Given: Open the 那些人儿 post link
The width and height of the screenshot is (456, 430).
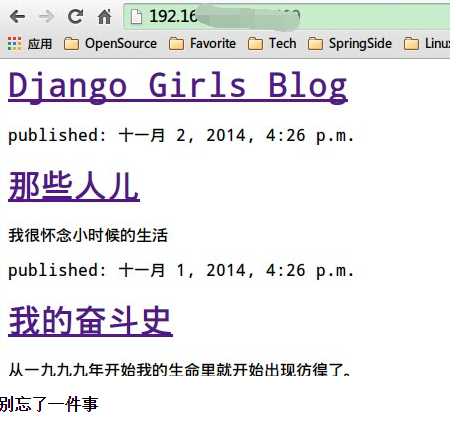Looking at the screenshot, I should pos(74,186).
